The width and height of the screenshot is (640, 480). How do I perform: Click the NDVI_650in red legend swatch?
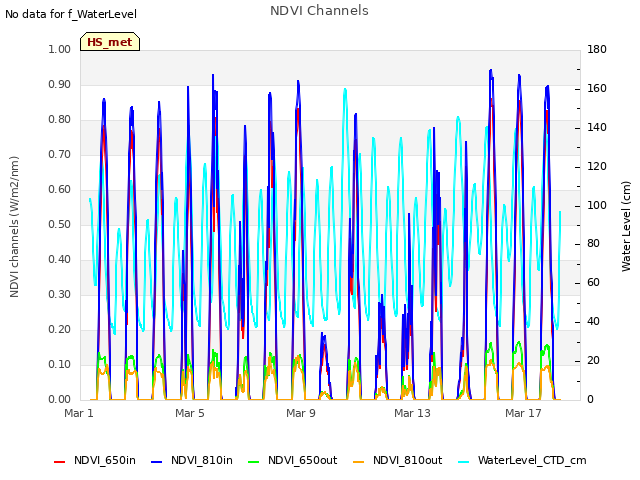click(60, 462)
